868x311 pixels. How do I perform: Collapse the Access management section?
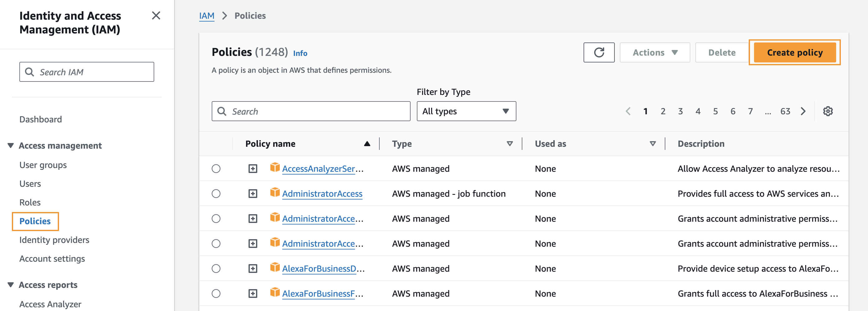(10, 145)
